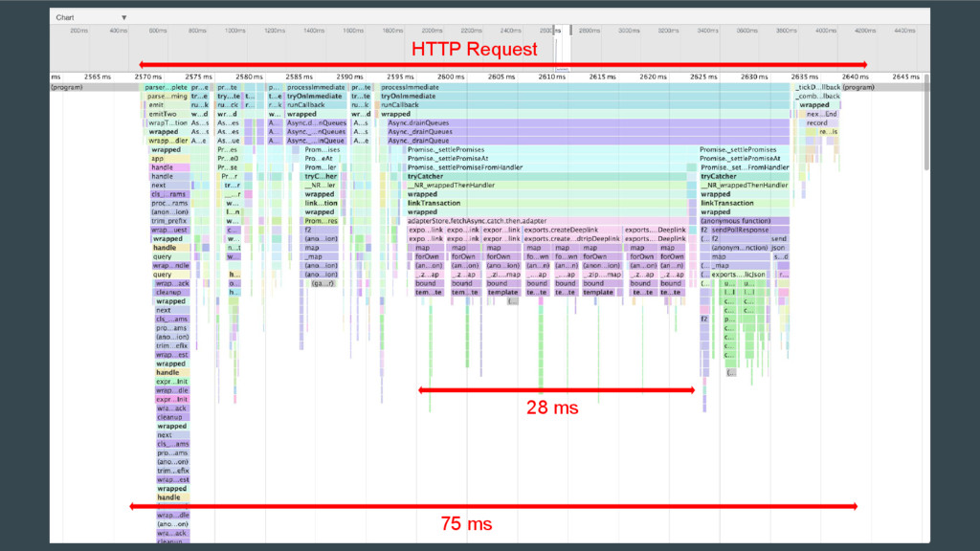
Task: Click the wide Async.drainQueues bar
Action: tap(584, 123)
